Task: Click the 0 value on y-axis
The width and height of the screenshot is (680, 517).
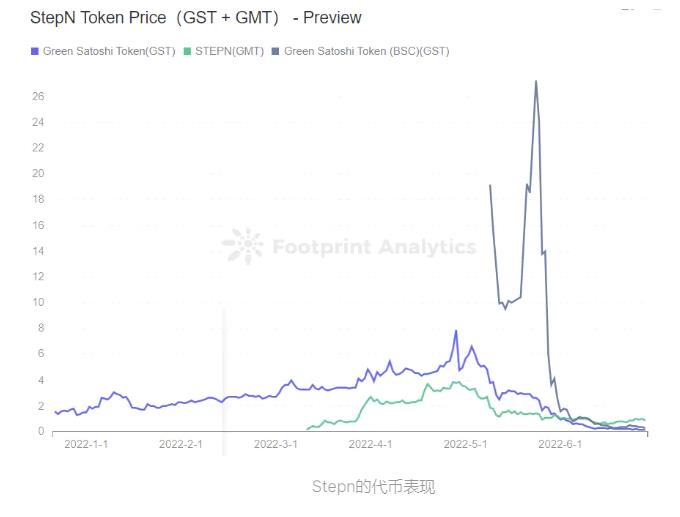Action: click(x=41, y=431)
